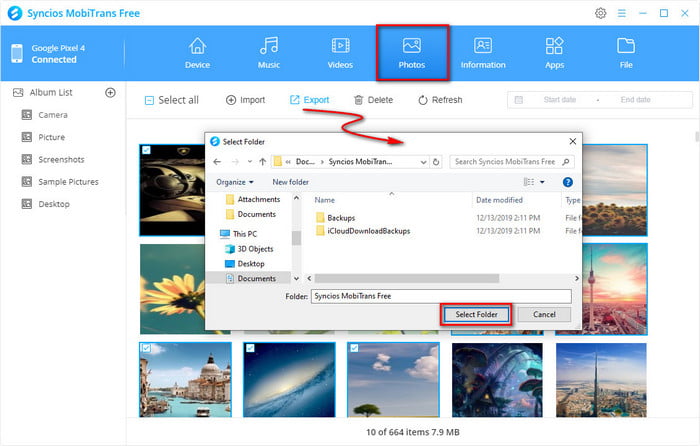
Task: Click the horizontal scrollbar in file list
Action: (407, 279)
